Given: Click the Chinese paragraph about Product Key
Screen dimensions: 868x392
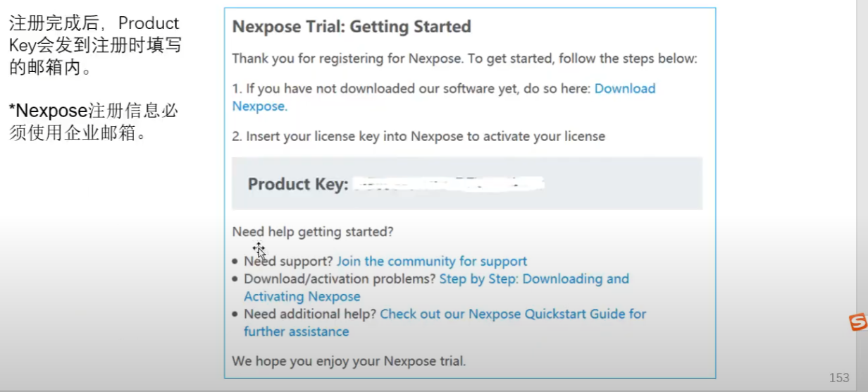Looking at the screenshot, I should point(94,47).
